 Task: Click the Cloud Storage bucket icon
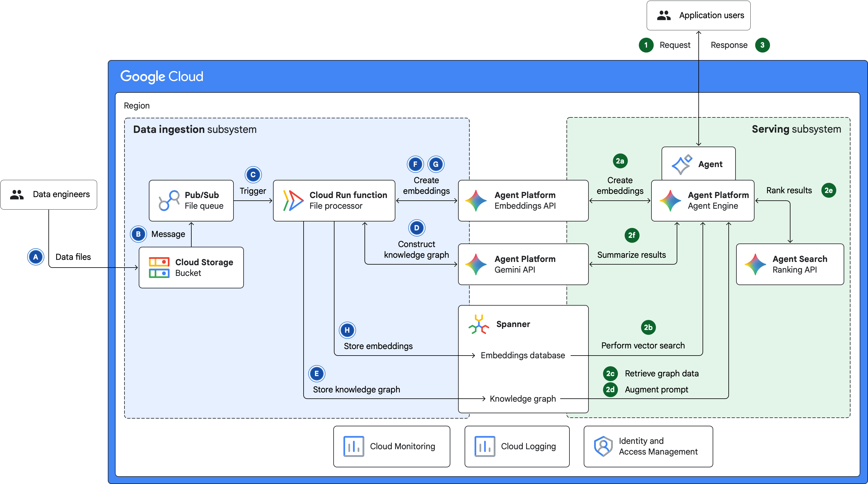tap(159, 268)
